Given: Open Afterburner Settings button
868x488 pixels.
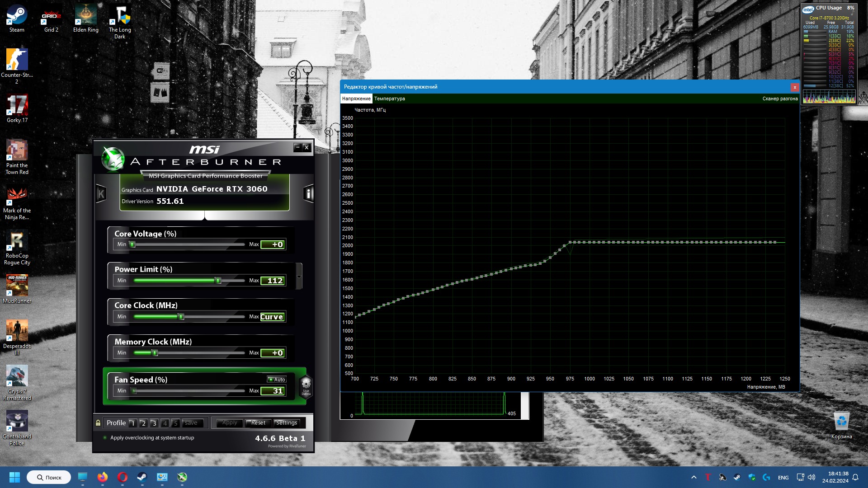Looking at the screenshot, I should 287,423.
